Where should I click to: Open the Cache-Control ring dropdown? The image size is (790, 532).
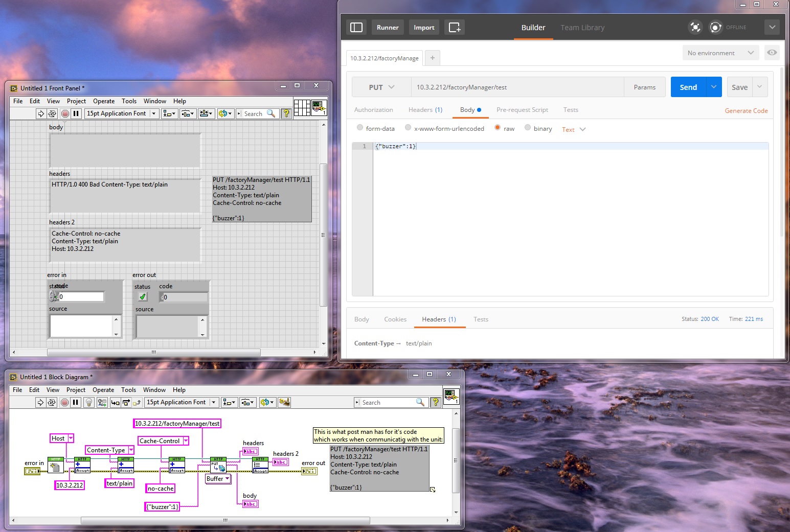coord(186,441)
